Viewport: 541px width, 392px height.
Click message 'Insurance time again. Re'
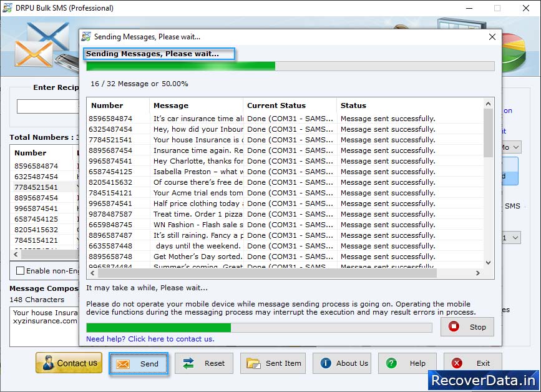(198, 150)
